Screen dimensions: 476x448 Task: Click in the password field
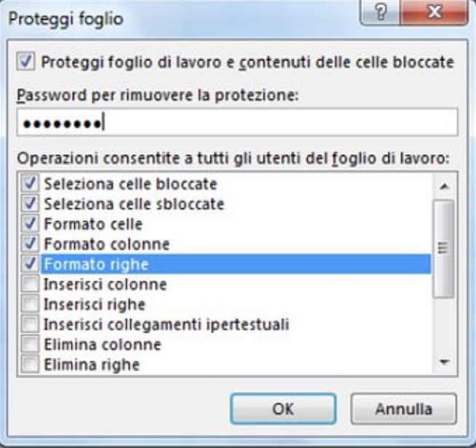(237, 122)
